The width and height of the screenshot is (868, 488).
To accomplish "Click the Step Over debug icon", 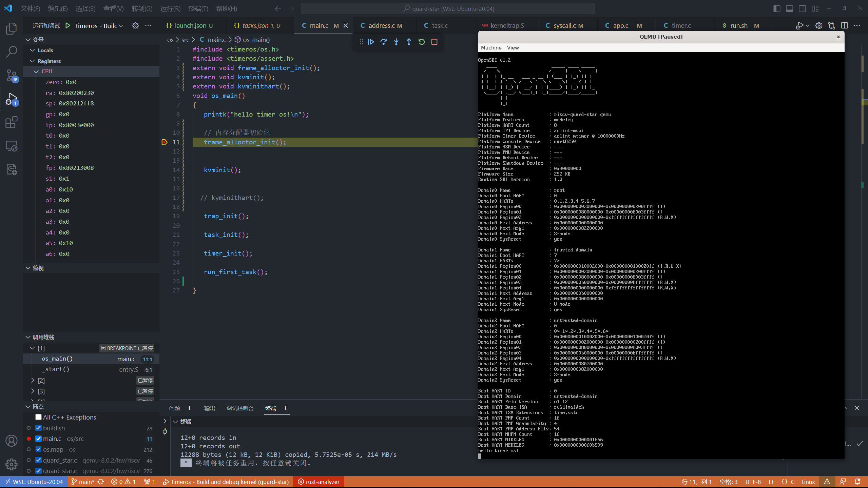I will 383,42.
